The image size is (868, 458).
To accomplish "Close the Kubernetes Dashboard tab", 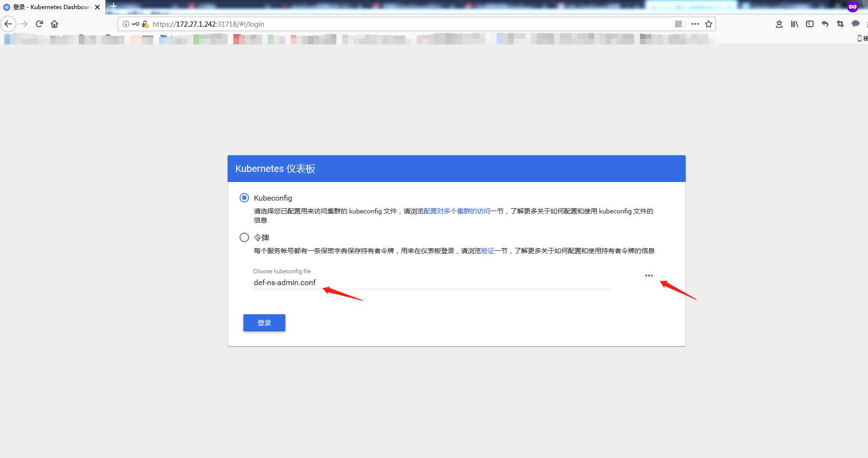I will pos(97,7).
